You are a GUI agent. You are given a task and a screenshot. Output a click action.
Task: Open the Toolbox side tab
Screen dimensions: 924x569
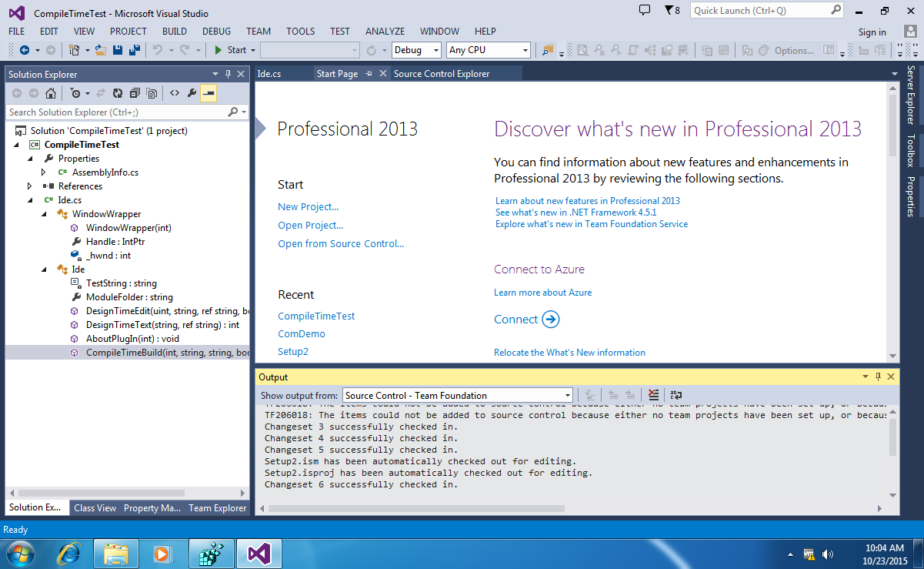point(911,151)
